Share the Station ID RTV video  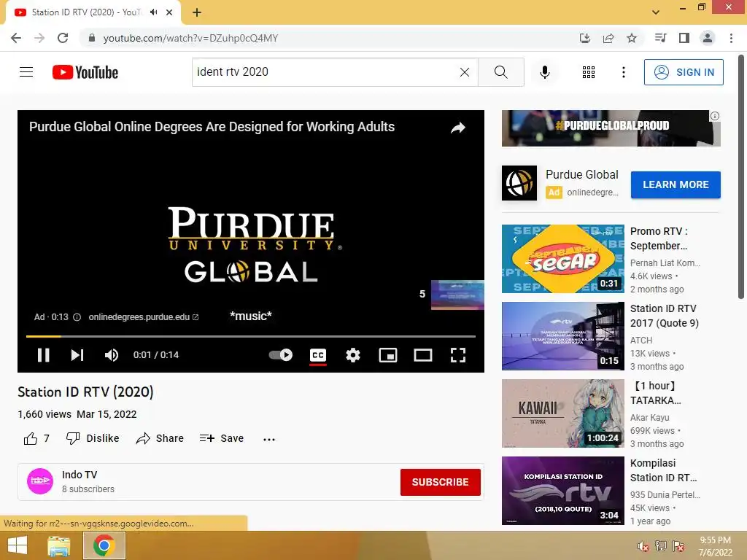(x=160, y=438)
